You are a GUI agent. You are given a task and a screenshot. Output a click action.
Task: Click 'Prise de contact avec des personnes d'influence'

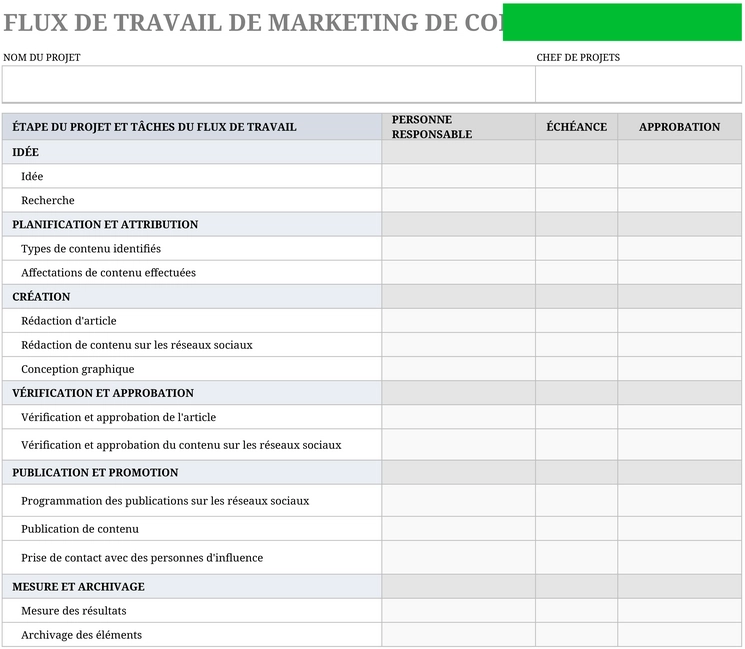point(192,558)
